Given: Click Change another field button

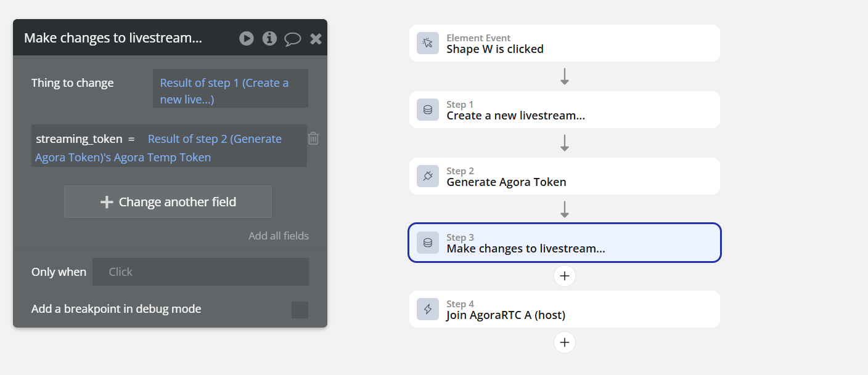Looking at the screenshot, I should [x=168, y=202].
